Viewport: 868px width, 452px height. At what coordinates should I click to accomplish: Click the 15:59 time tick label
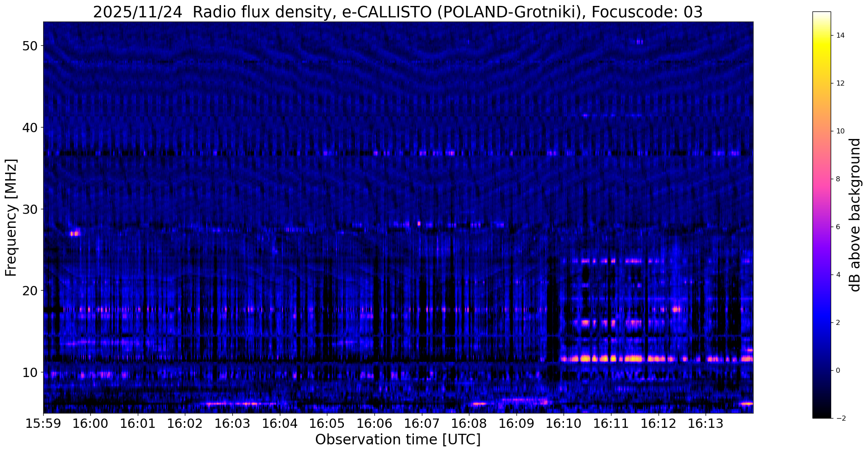click(x=43, y=423)
